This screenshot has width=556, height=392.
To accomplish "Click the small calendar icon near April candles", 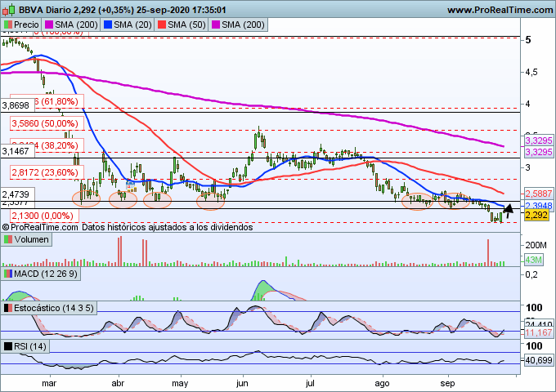I will tap(131, 186).
